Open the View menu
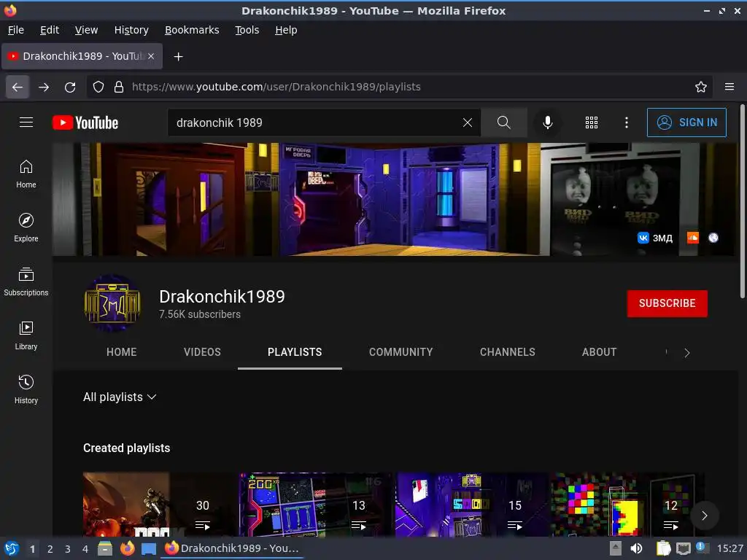This screenshot has width=747, height=560. click(86, 30)
